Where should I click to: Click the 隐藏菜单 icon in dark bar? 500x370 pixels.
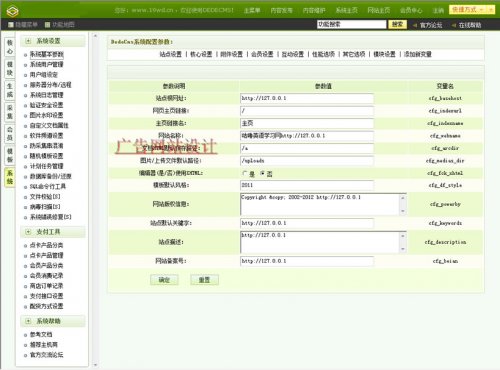[x=11, y=25]
